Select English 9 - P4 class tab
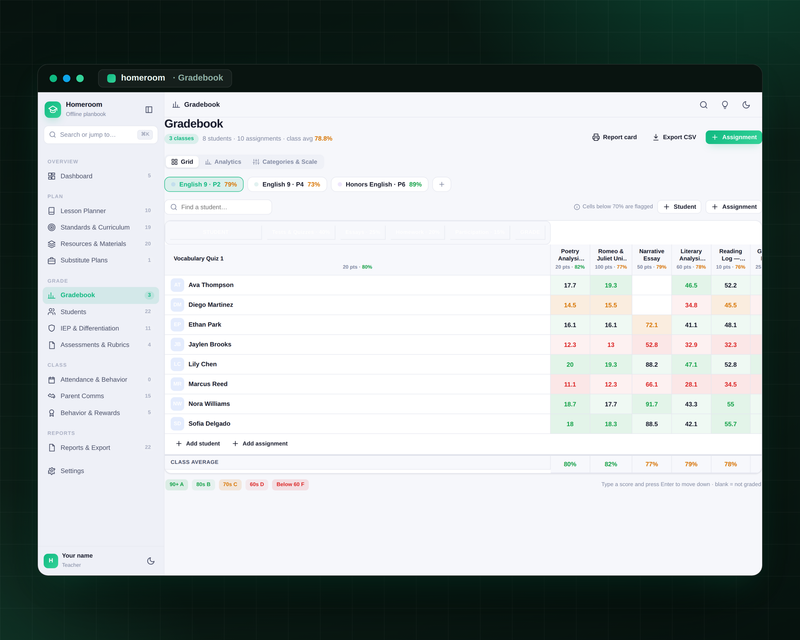The height and width of the screenshot is (640, 800). pos(287,184)
